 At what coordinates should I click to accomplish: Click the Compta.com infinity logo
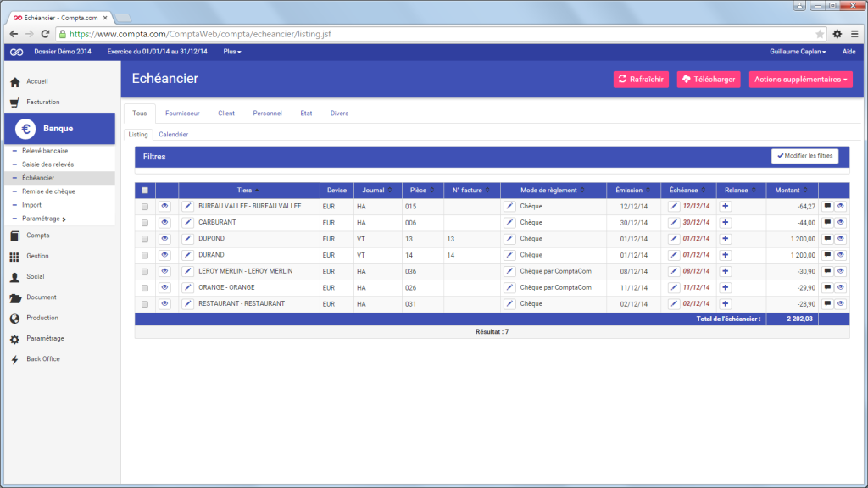coord(17,52)
